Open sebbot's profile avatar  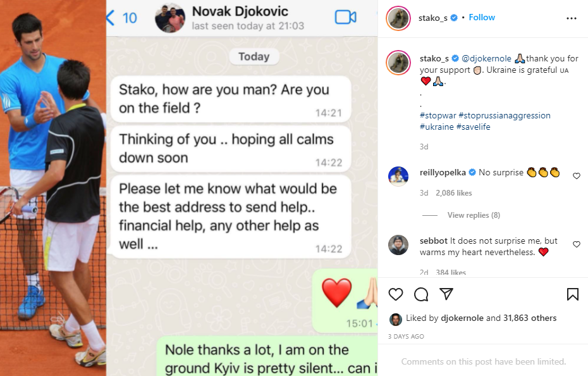(398, 245)
